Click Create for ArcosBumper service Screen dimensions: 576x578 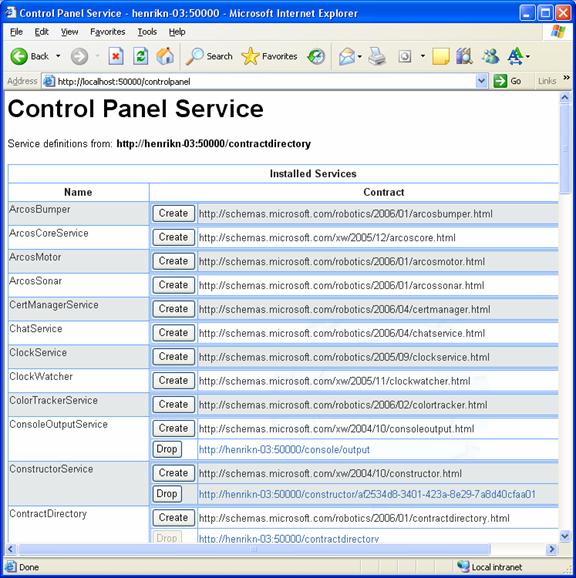pyautogui.click(x=174, y=213)
